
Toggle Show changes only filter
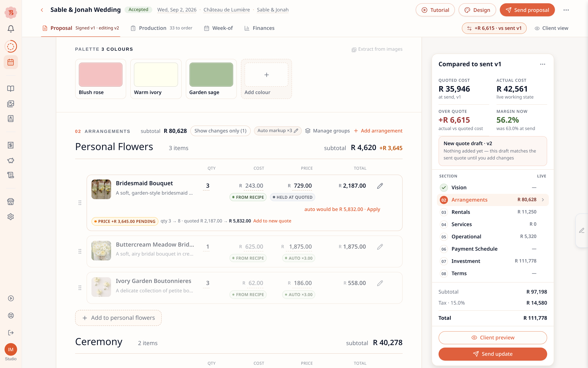point(220,131)
